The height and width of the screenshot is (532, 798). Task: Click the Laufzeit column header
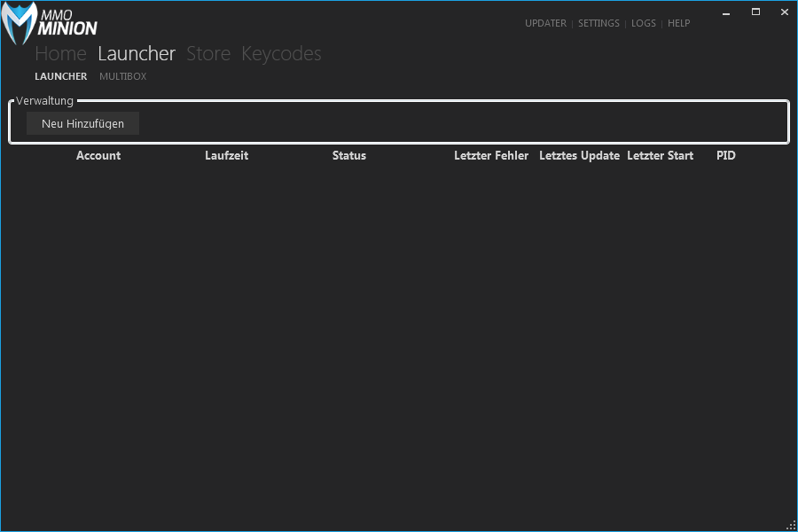coord(226,155)
